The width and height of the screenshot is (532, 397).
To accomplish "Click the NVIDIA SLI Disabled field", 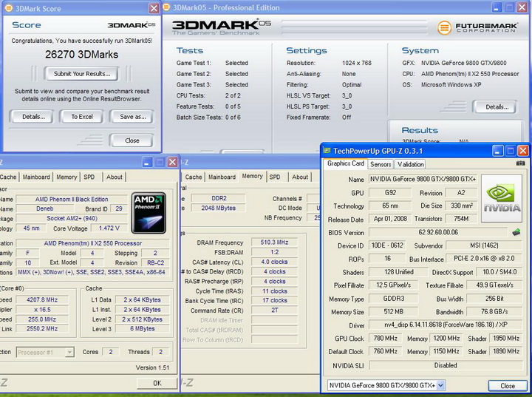I will tap(446, 365).
